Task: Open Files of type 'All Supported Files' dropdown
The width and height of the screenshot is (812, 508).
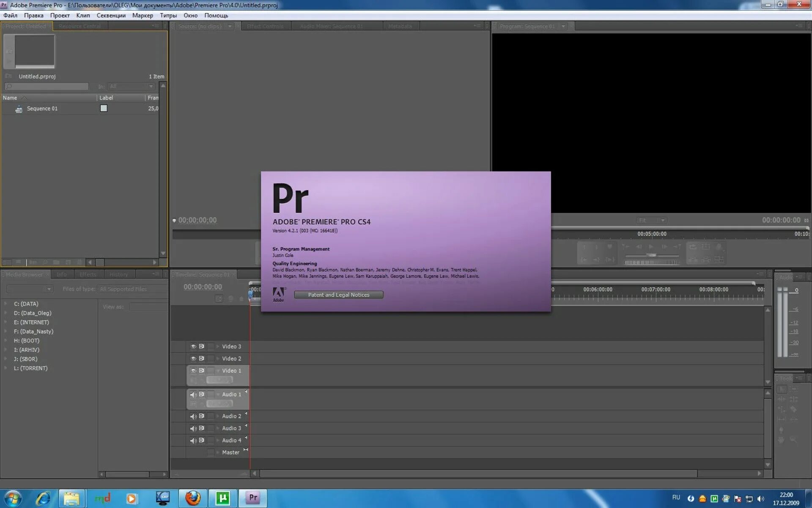Action: point(133,289)
